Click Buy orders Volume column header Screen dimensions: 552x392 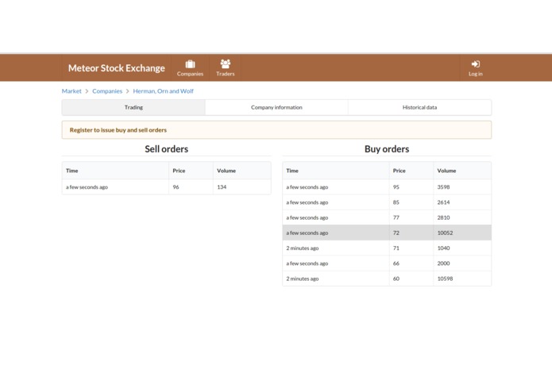pos(462,171)
